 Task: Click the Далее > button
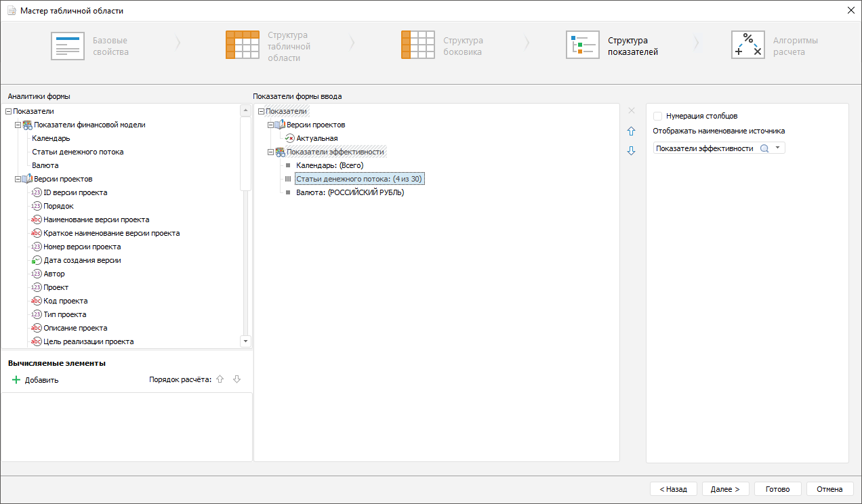pos(725,488)
